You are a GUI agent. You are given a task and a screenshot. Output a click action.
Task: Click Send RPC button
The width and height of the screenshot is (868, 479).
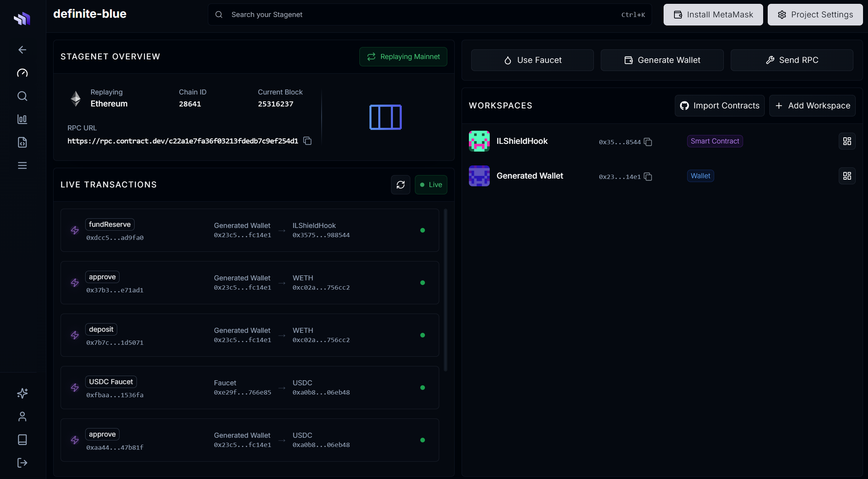(x=792, y=60)
